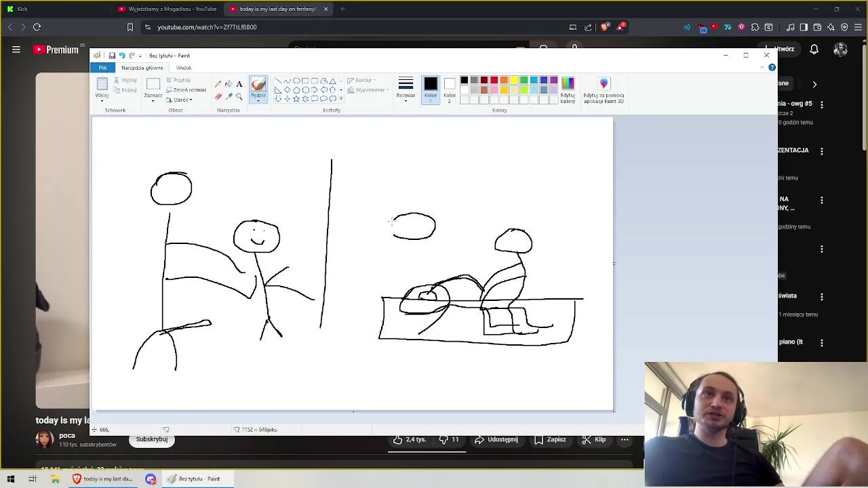The width and height of the screenshot is (868, 488).
Task: Choose the five-point star shape
Action: click(x=296, y=99)
